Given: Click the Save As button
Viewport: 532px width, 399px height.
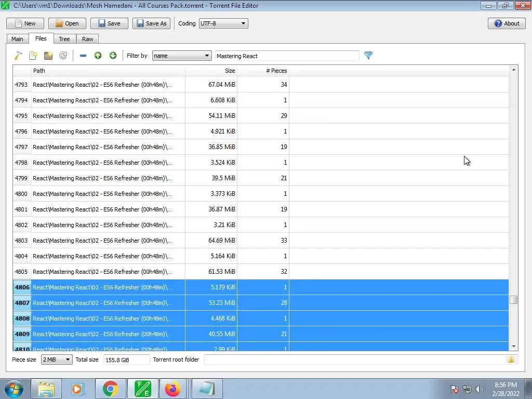Looking at the screenshot, I should coord(151,23).
